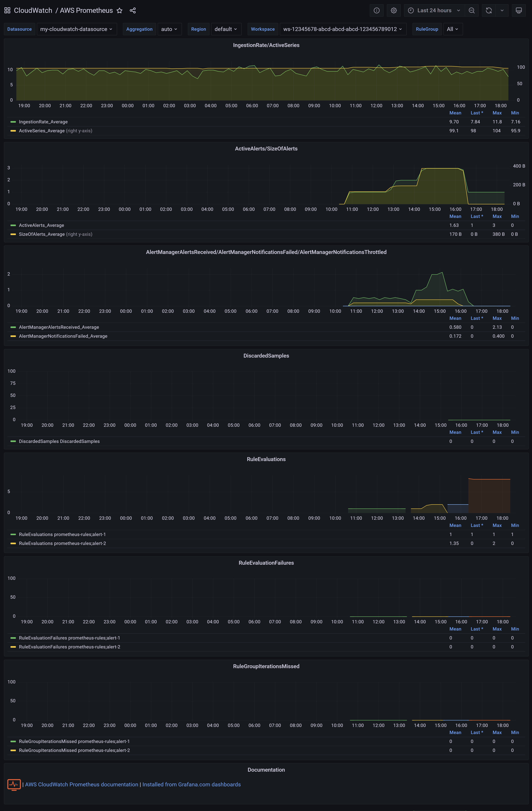Click the Datasource variable label
Viewport: 532px width, 811px height.
pyautogui.click(x=19, y=29)
